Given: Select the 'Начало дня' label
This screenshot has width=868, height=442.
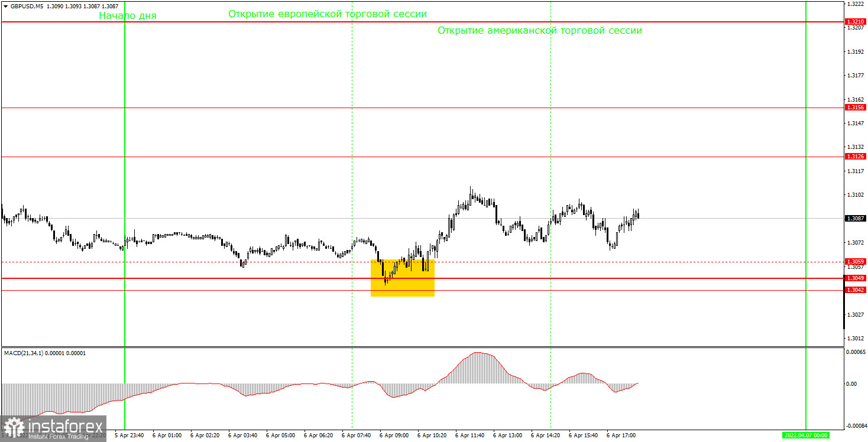Looking at the screenshot, I should coord(128,16).
